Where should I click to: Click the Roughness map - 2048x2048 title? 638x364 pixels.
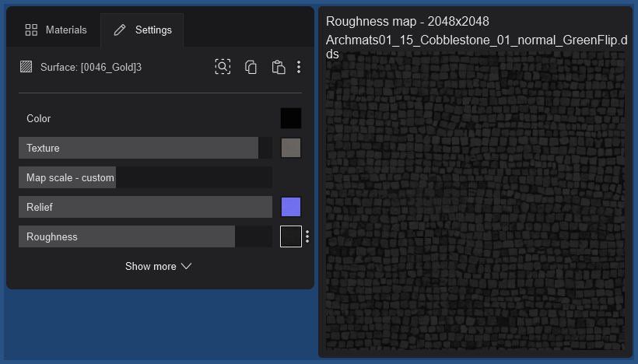(407, 21)
